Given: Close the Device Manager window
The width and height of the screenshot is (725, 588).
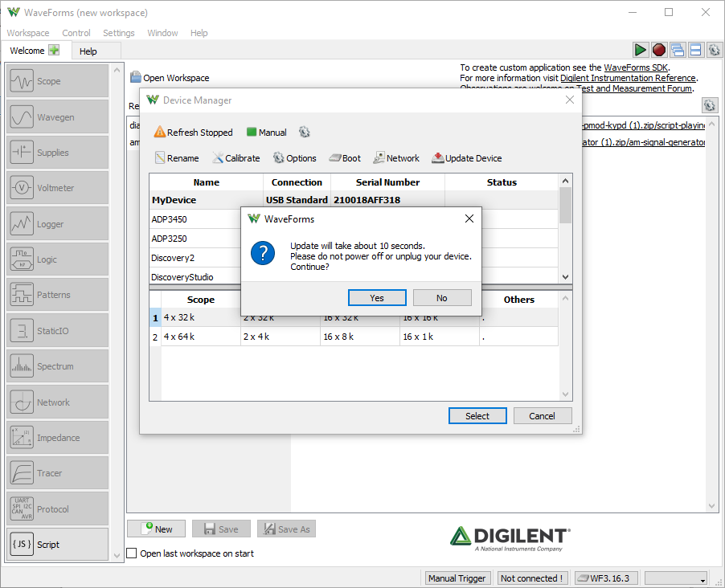Looking at the screenshot, I should (570, 100).
